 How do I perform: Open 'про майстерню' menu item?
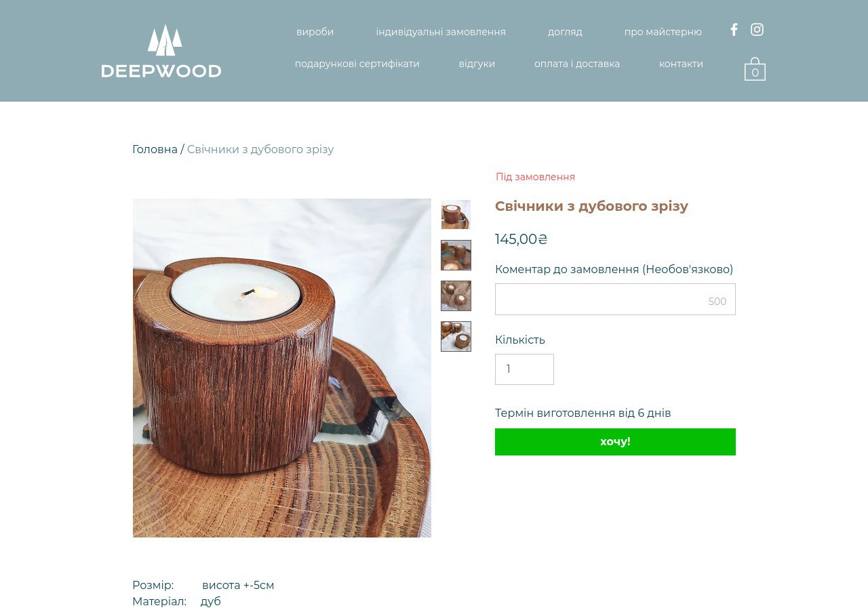pyautogui.click(x=663, y=32)
